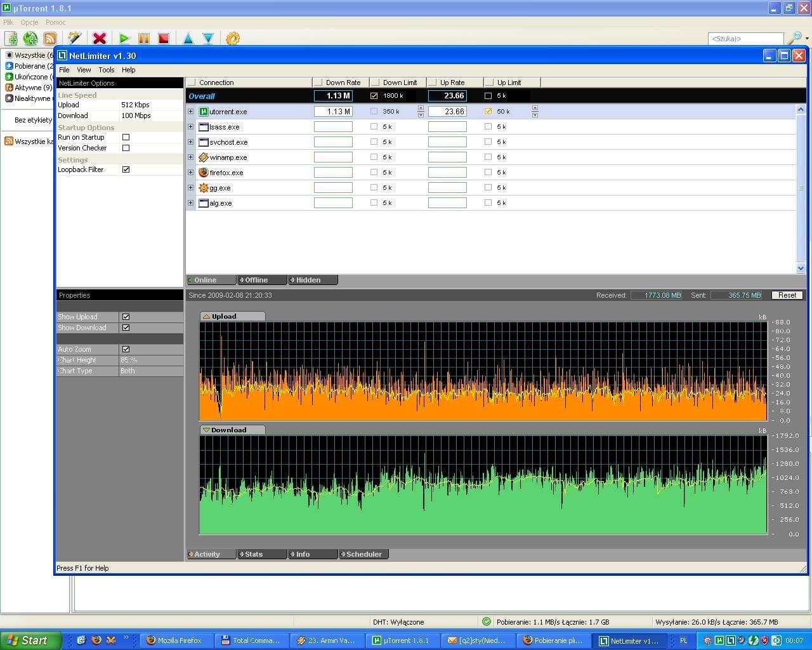This screenshot has width=812, height=650.
Task: Expand gg.exe connection tree
Action: (x=190, y=188)
